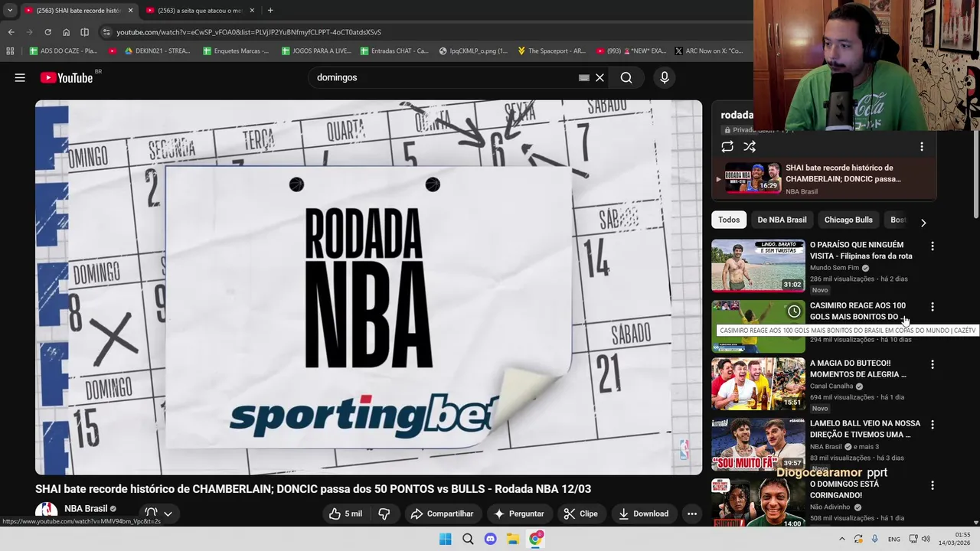Toggle playlist loop

pos(727,146)
